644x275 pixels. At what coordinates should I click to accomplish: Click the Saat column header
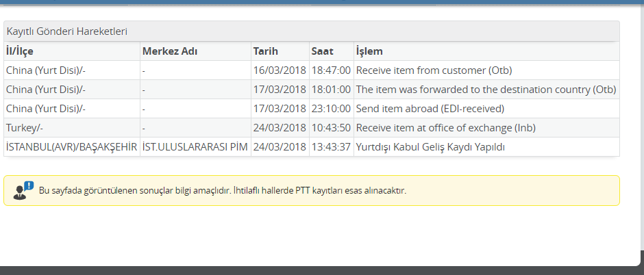click(332, 51)
